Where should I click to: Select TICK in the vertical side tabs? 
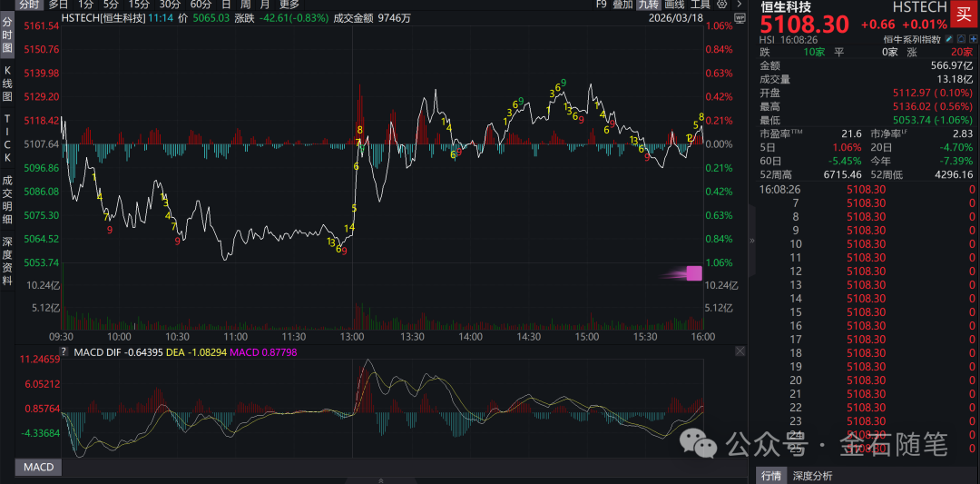7,137
